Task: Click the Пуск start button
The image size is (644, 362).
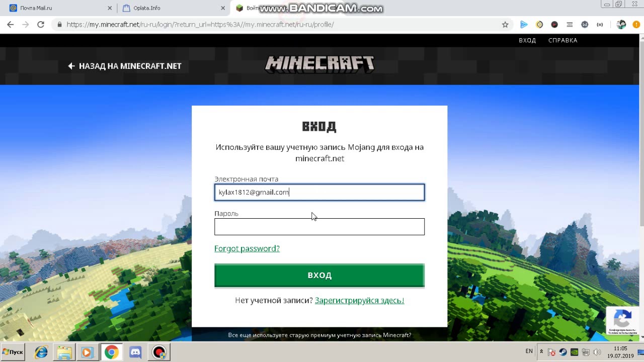Action: (14, 352)
